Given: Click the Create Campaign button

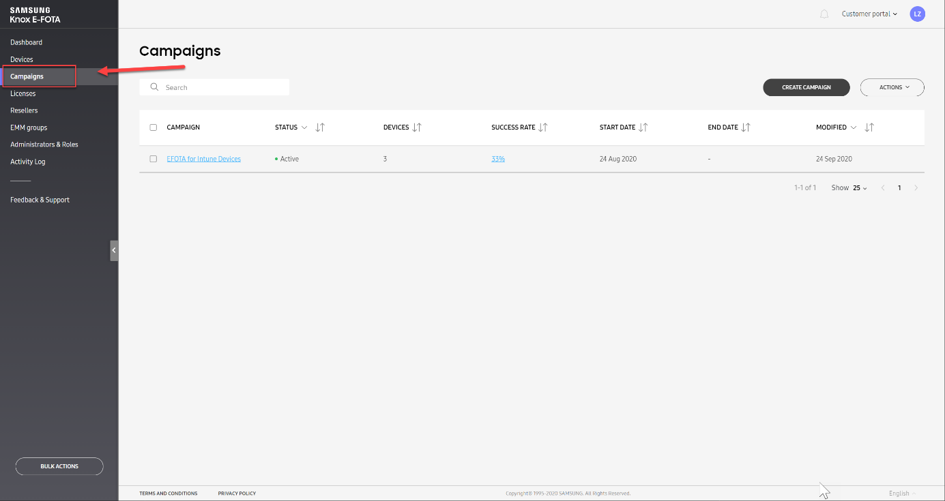Looking at the screenshot, I should pos(806,87).
